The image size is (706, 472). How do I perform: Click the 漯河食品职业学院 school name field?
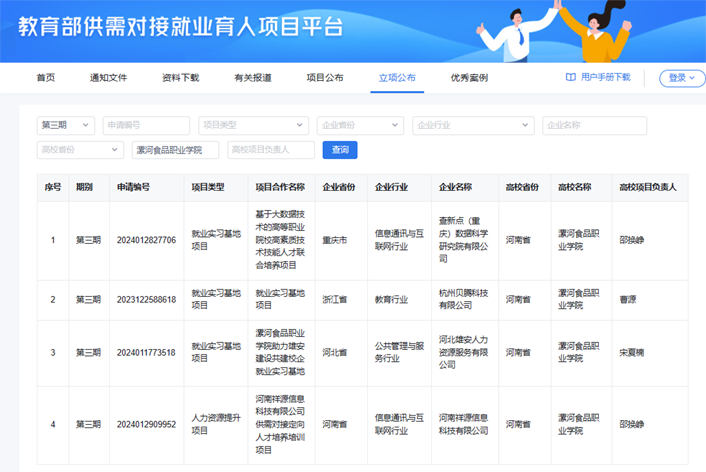coord(175,150)
